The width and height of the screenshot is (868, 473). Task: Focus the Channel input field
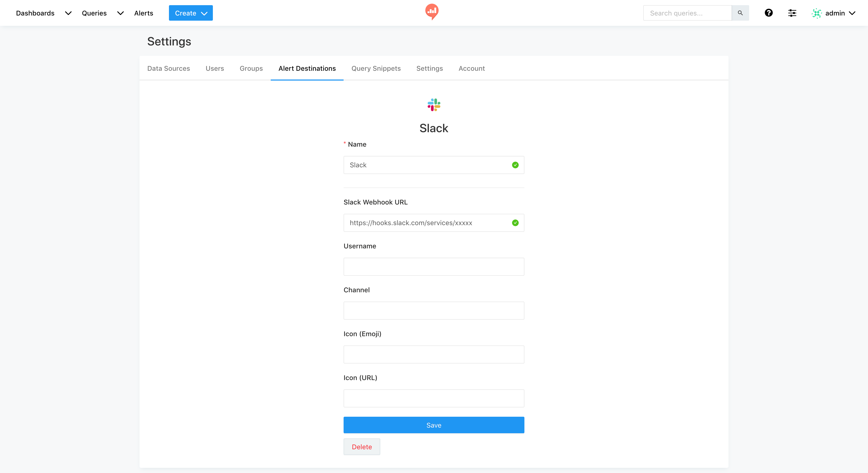pos(434,310)
